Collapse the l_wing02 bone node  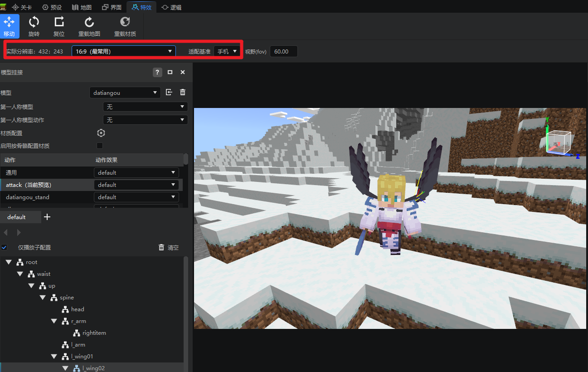(65, 368)
